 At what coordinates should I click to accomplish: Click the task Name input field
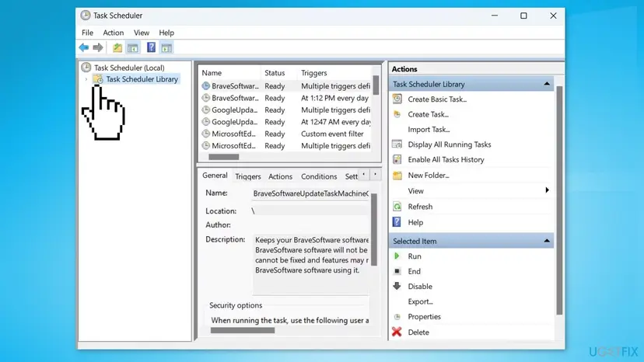[x=311, y=193]
